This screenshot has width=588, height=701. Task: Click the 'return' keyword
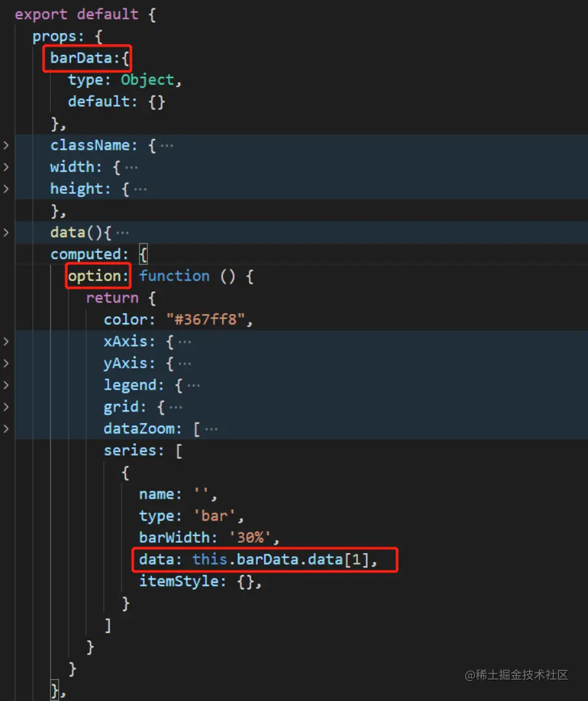[112, 298]
